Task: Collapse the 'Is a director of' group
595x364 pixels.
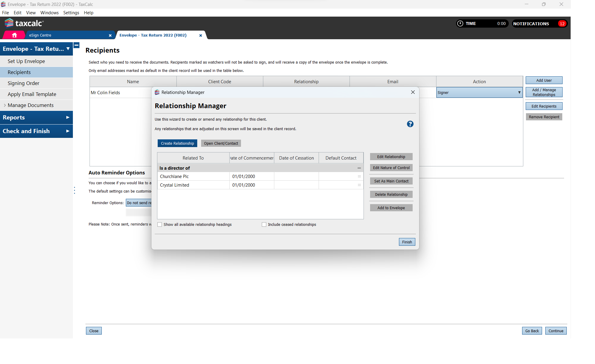Action: (x=359, y=168)
